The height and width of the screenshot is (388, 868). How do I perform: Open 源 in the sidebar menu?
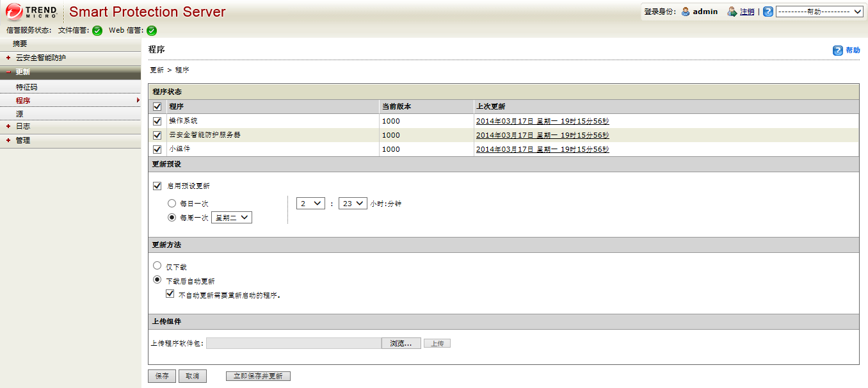click(20, 114)
